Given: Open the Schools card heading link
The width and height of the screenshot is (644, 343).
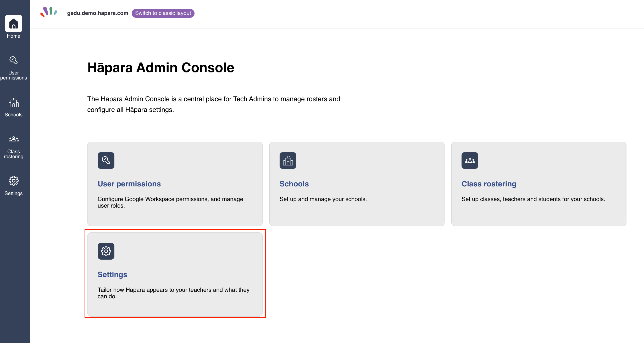Looking at the screenshot, I should pyautogui.click(x=294, y=184).
